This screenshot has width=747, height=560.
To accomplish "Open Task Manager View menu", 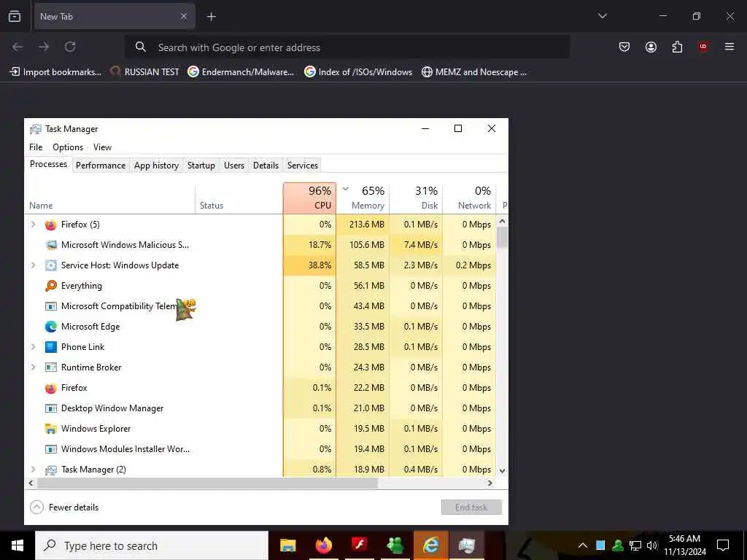I will [102, 147].
